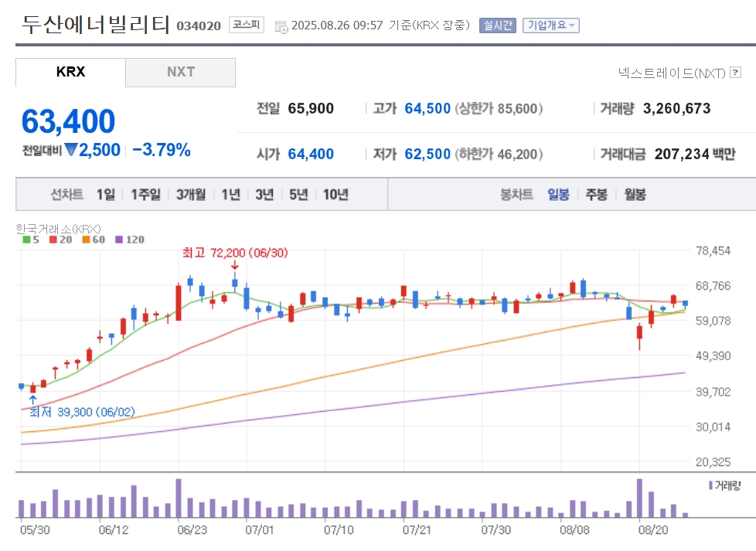Click the previous close value 65,900

[311, 108]
